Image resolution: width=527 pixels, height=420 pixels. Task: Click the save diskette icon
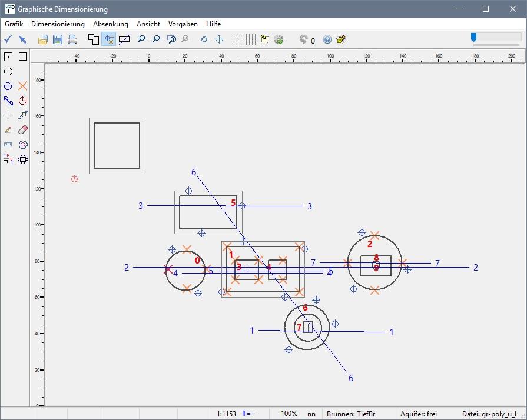tap(58, 39)
